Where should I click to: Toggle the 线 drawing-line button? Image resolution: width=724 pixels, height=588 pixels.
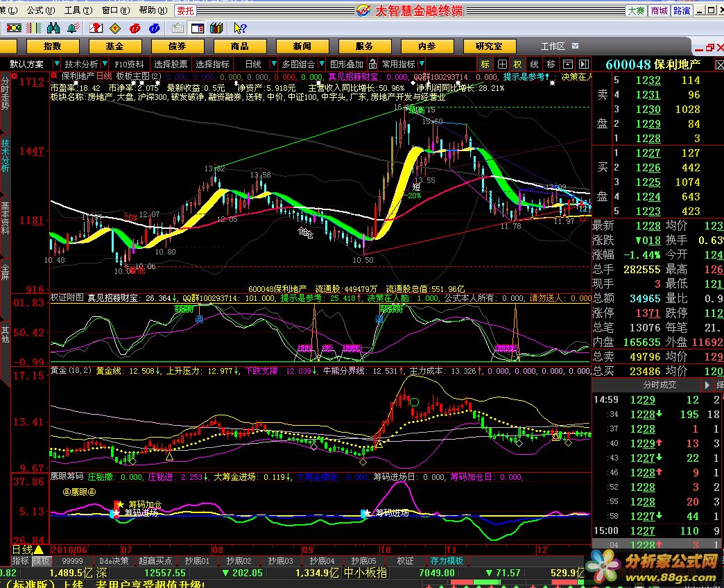534,64
